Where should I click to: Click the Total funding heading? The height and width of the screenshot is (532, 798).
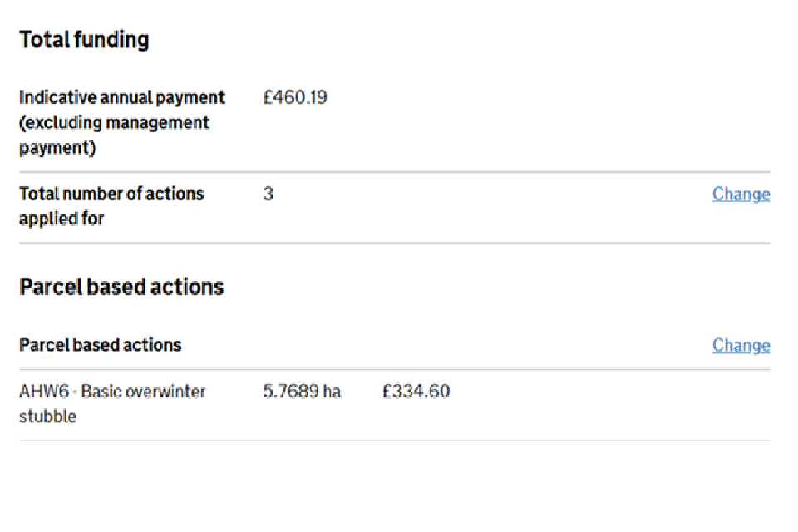point(84,40)
